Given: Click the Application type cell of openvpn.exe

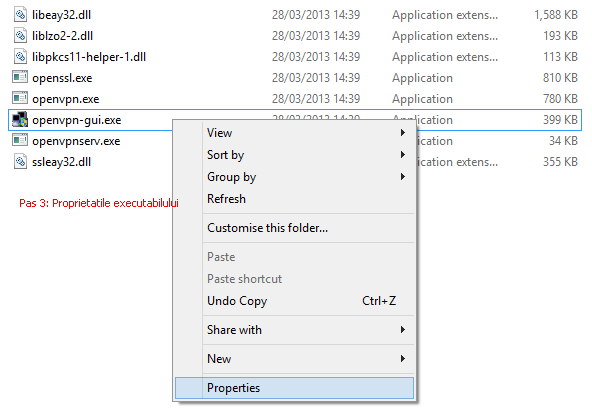Looking at the screenshot, I should click(x=422, y=99).
